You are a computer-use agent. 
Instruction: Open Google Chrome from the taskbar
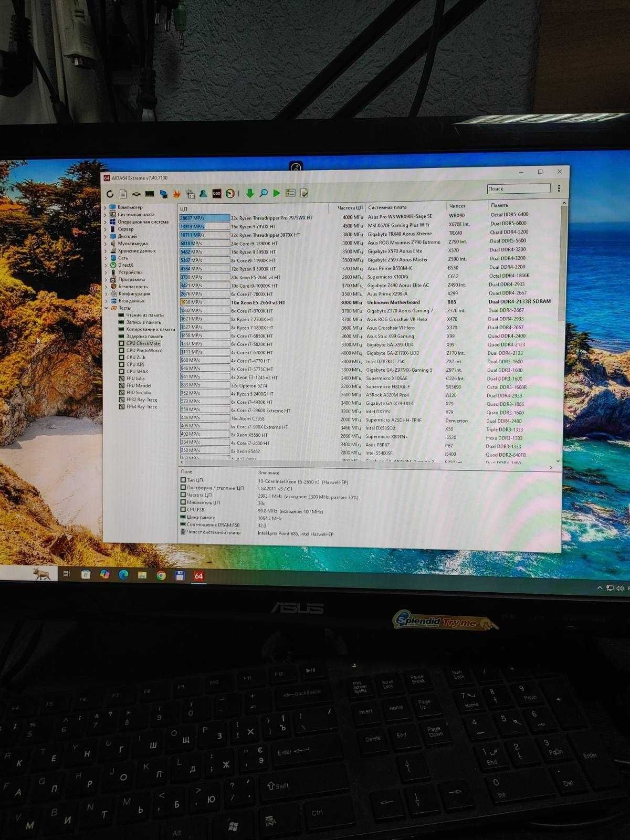[x=161, y=575]
